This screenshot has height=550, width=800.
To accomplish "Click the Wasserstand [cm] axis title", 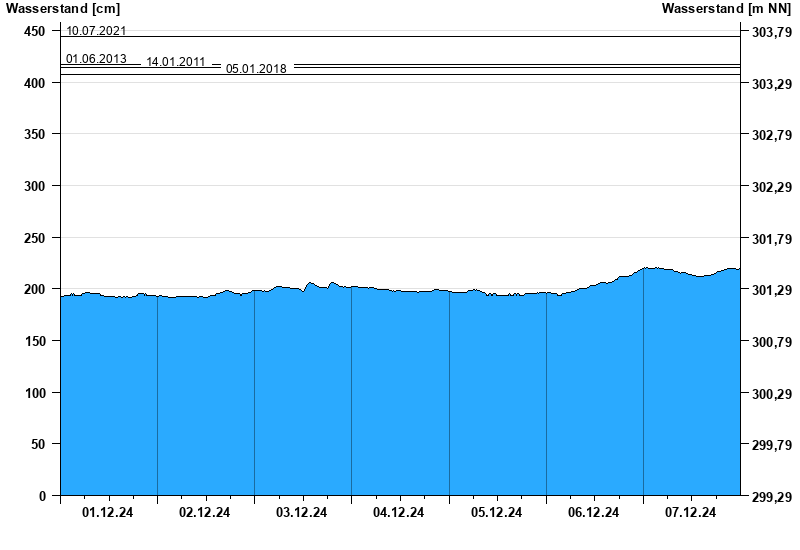I will 62,9.
